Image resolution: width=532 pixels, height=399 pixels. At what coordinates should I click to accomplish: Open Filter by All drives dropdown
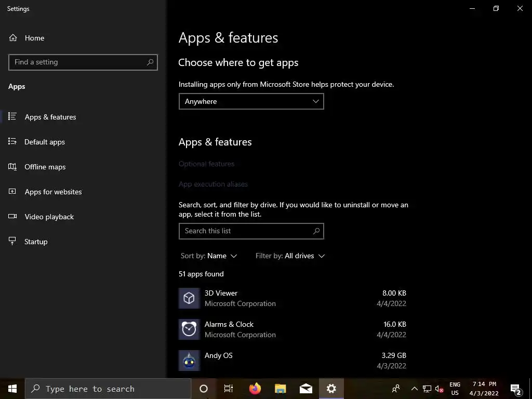point(290,256)
